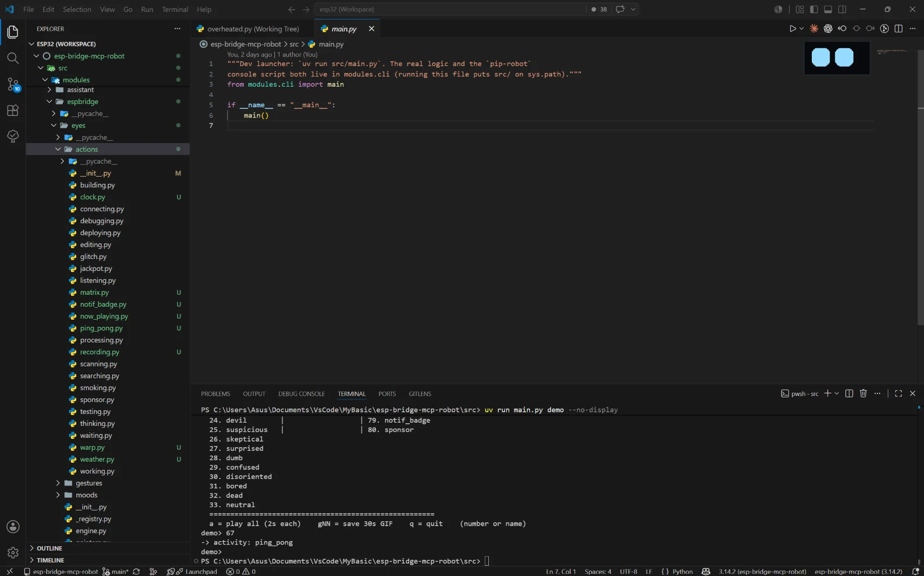Toggle the bottom Panel visibility
924x576 pixels.
pos(828,9)
